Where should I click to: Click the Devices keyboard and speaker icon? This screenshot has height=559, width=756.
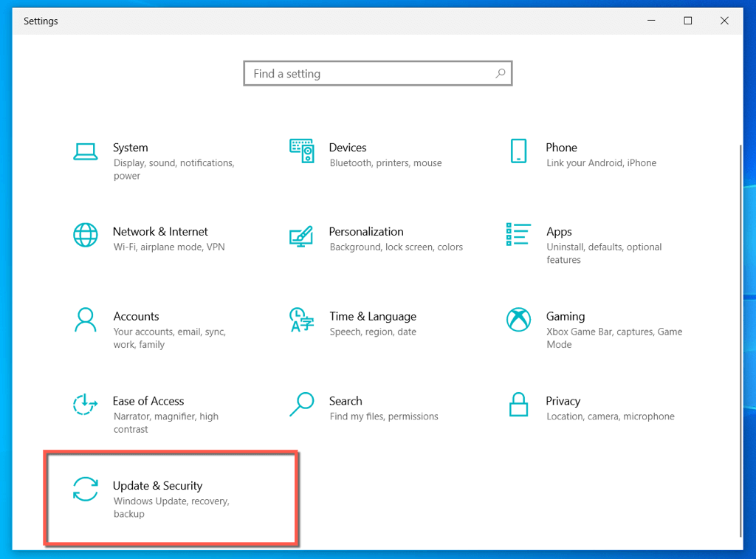[x=302, y=151]
